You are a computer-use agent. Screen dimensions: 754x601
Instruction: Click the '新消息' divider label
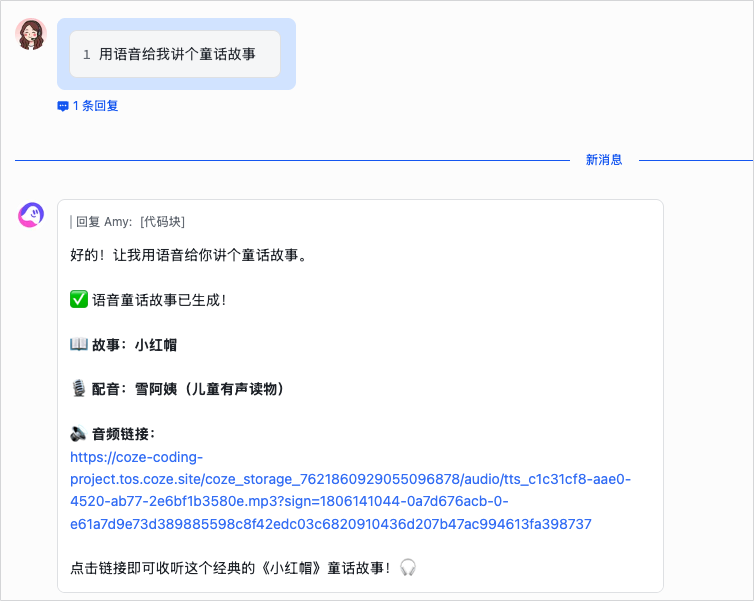(604, 160)
